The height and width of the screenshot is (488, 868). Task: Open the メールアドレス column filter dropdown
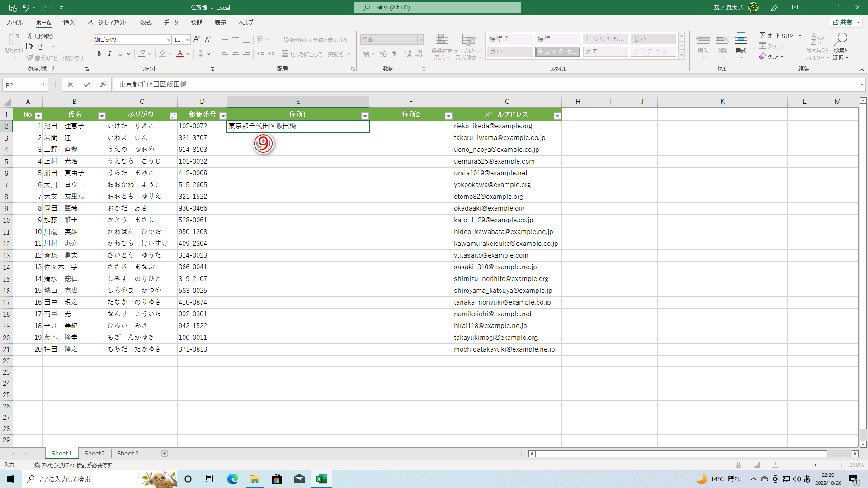click(x=557, y=116)
